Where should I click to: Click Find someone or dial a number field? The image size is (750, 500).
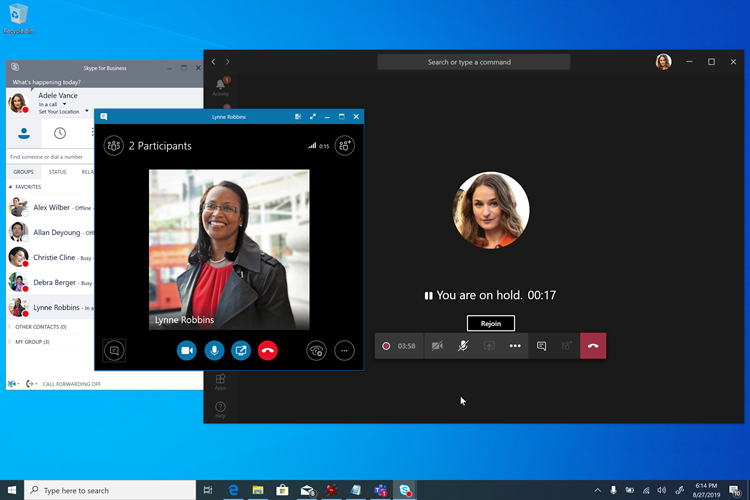(x=50, y=157)
